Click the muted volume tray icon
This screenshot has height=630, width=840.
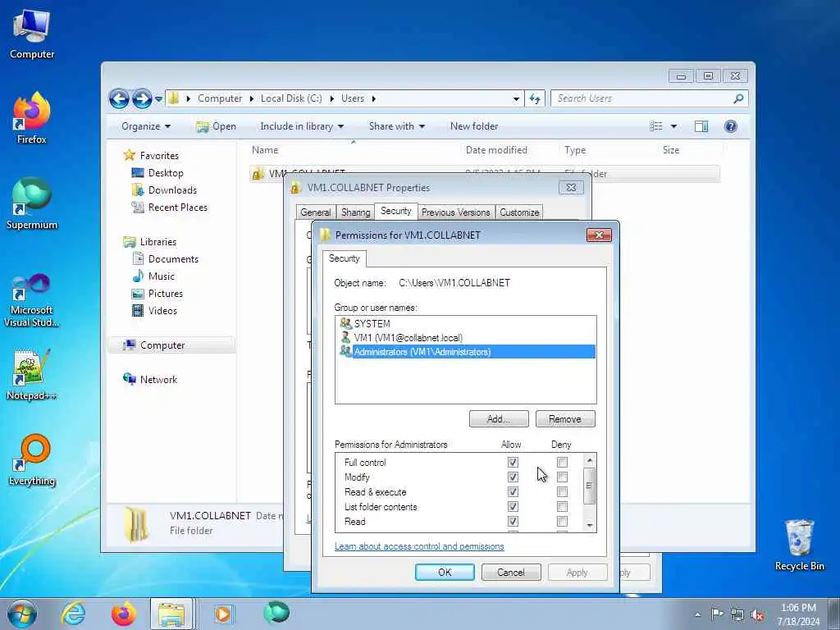757,614
